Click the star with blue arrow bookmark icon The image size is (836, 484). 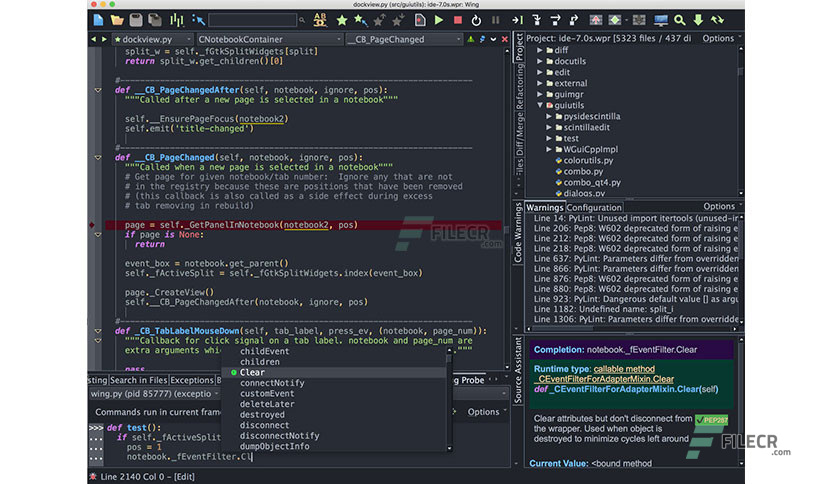361,20
